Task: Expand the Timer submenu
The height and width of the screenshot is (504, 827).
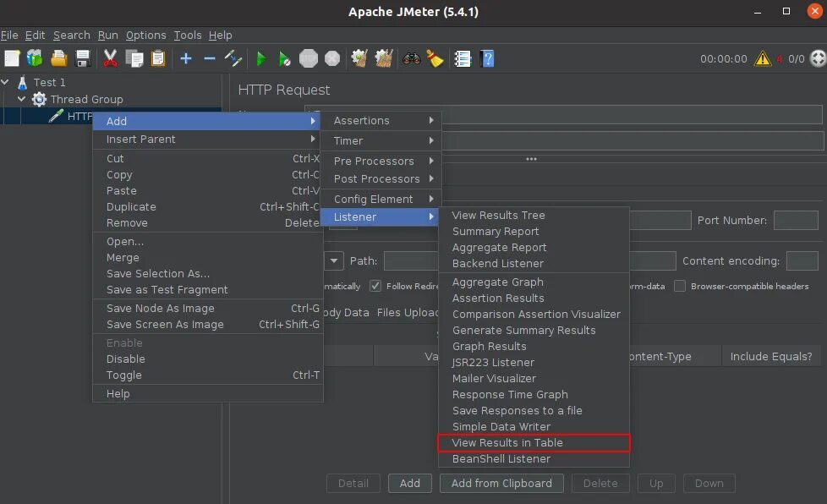Action: tap(381, 140)
